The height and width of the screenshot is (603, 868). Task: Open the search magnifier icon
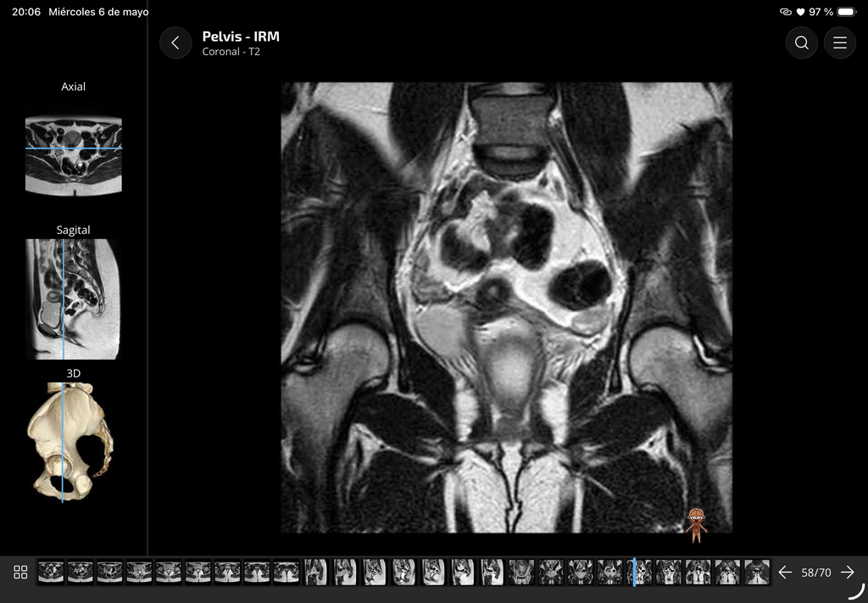pos(801,42)
